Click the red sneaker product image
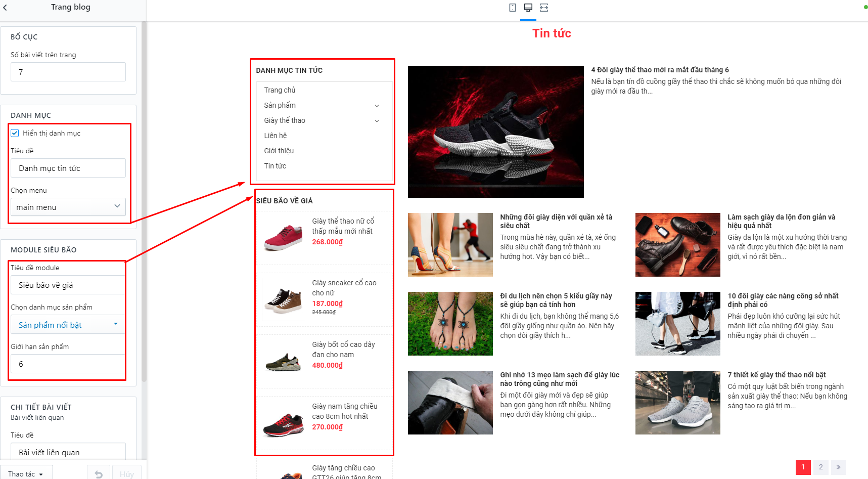868x479 pixels. pos(283,237)
